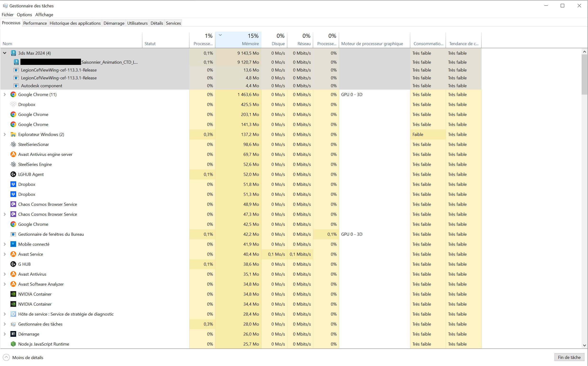Viewport: 588px width, 366px height.
Task: Click the Faible consumption cell for Explorateur
Action: pyautogui.click(x=428, y=135)
